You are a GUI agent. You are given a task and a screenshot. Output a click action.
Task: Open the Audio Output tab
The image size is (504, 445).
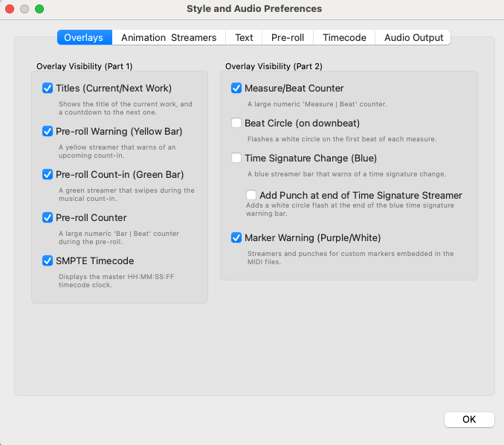pos(413,37)
